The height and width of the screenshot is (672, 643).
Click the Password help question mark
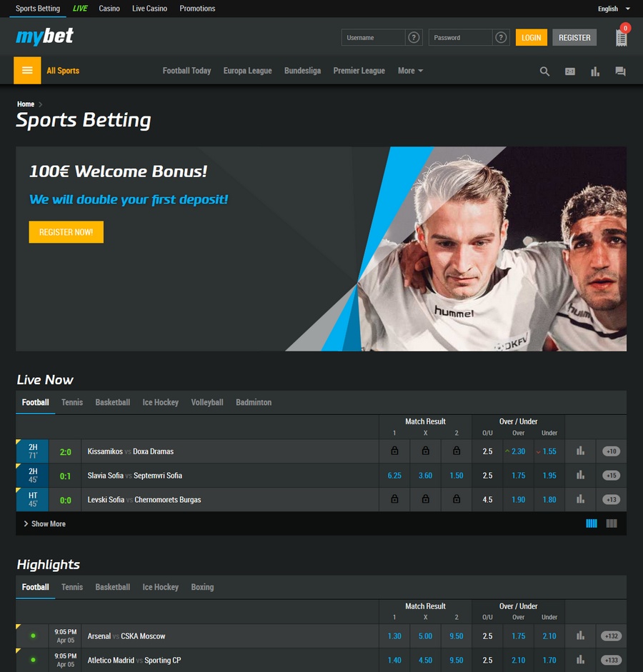(501, 38)
